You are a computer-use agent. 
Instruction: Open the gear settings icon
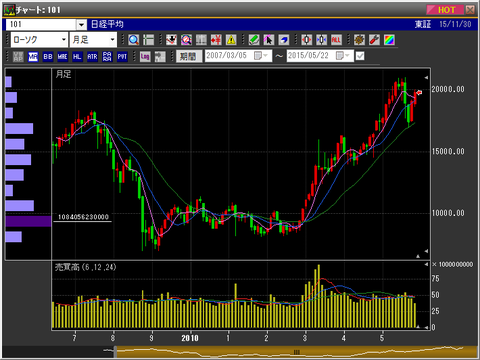[x=359, y=40]
